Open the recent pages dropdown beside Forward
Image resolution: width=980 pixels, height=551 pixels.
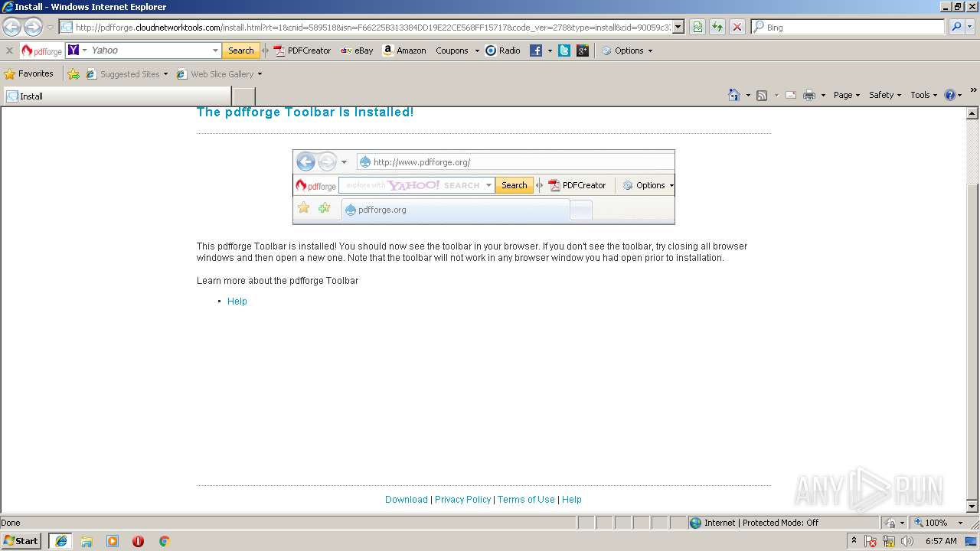click(50, 28)
